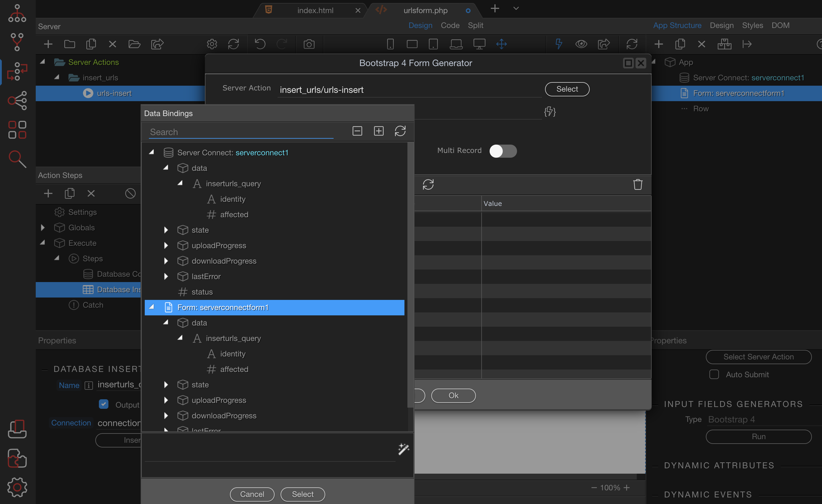
Task: Click the collapse all icon in Data Bindings
Action: pos(357,131)
